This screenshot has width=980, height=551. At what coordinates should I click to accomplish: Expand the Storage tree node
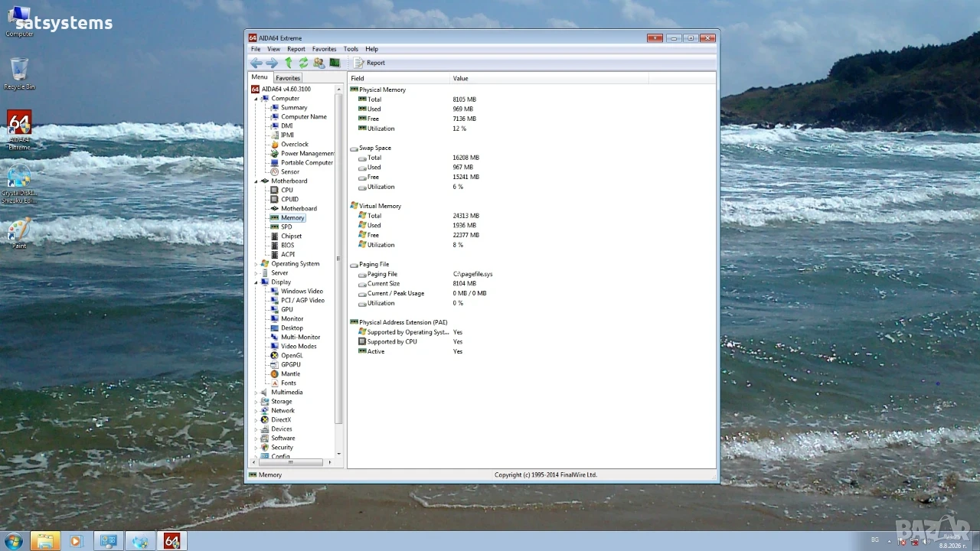click(256, 402)
